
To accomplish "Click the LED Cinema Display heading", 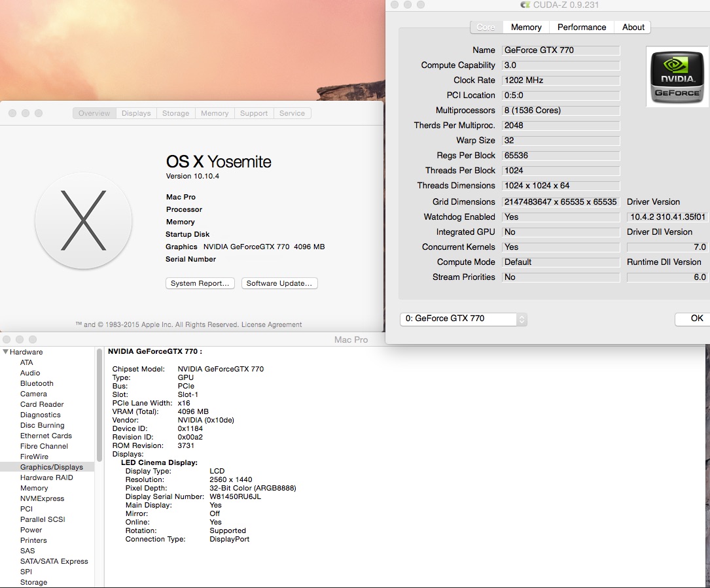I will point(159,462).
